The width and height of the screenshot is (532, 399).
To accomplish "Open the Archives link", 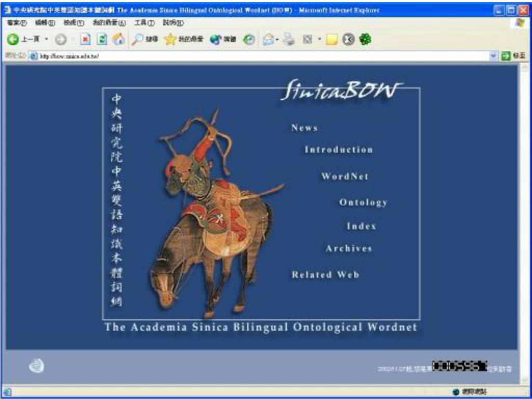I will 349,249.
